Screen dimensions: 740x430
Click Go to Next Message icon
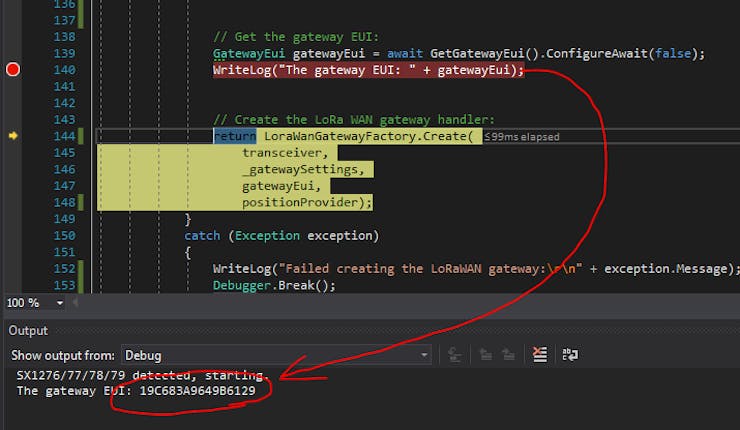click(509, 355)
